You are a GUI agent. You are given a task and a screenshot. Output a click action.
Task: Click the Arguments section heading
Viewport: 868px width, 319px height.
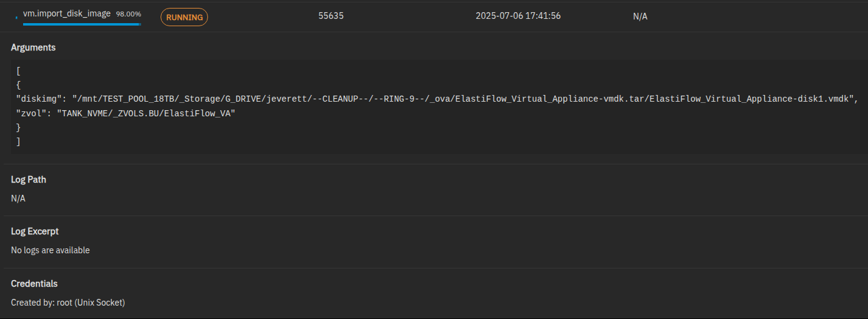pos(33,47)
